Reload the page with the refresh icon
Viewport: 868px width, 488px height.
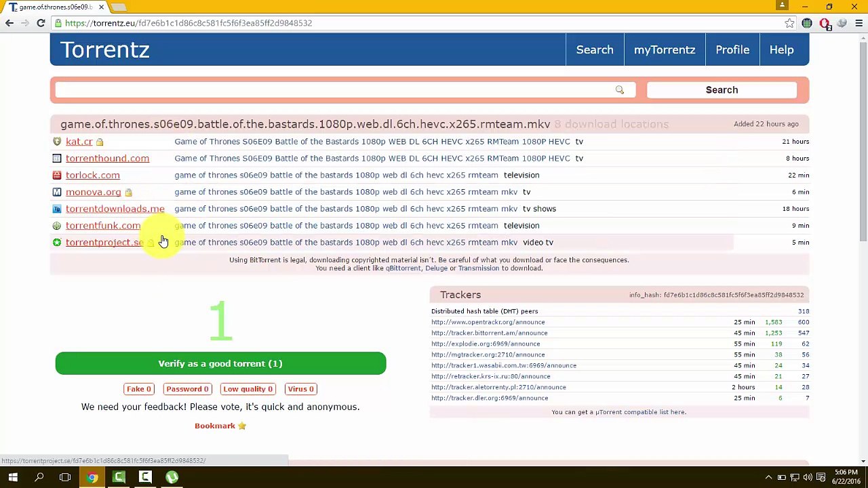click(x=41, y=23)
